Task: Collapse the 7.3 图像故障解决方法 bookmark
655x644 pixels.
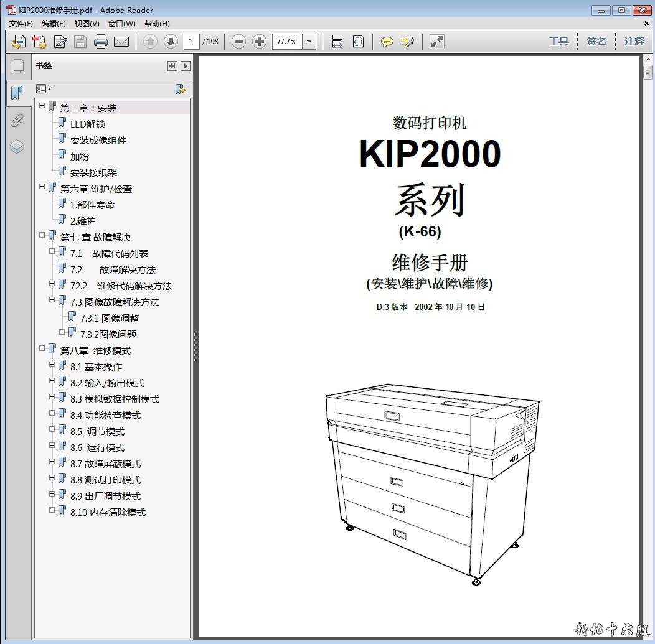Action: [x=52, y=300]
